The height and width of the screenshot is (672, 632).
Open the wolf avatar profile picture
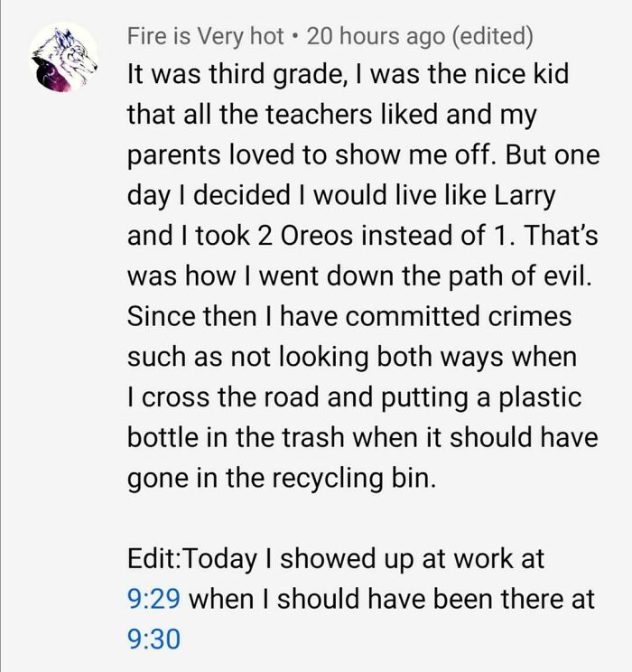click(x=63, y=59)
